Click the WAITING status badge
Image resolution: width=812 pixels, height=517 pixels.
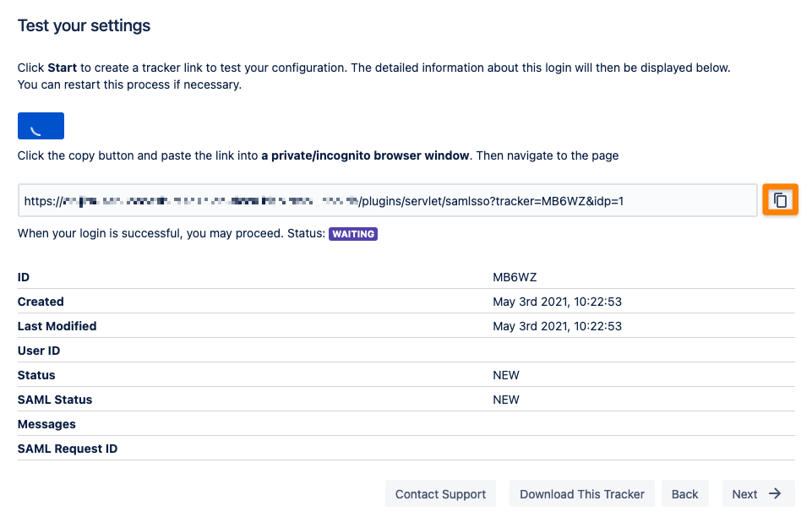pos(353,234)
